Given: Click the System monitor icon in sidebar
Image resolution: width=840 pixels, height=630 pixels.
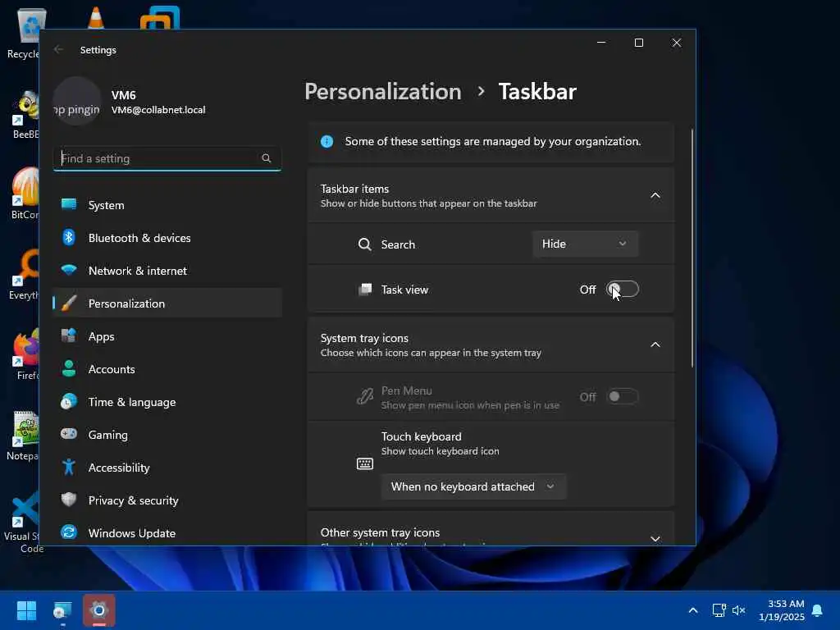Looking at the screenshot, I should point(69,204).
